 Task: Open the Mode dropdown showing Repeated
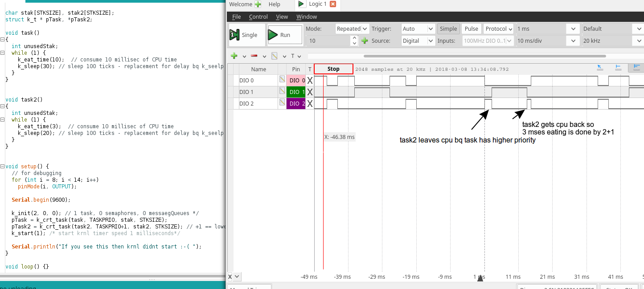(352, 28)
